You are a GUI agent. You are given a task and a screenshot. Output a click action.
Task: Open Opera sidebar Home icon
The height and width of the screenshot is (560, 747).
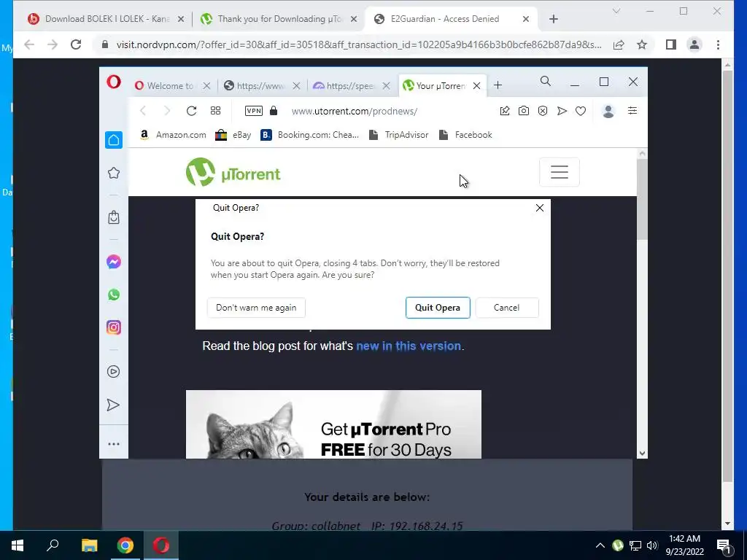click(x=113, y=140)
